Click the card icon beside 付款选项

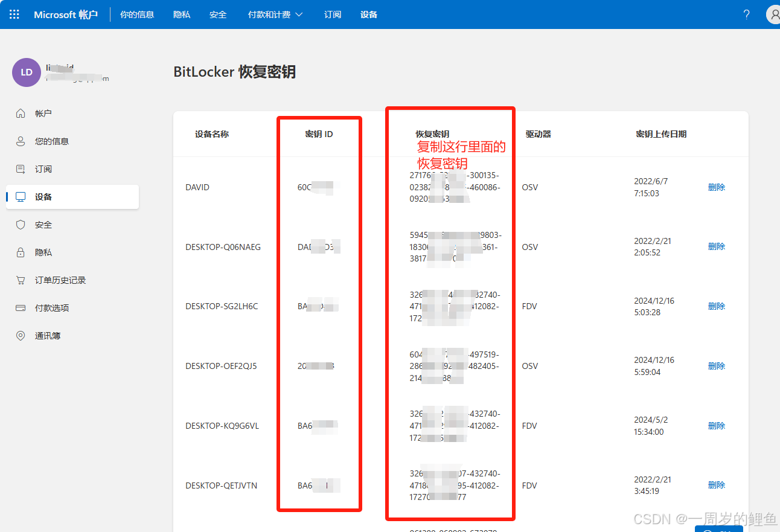[x=21, y=308]
